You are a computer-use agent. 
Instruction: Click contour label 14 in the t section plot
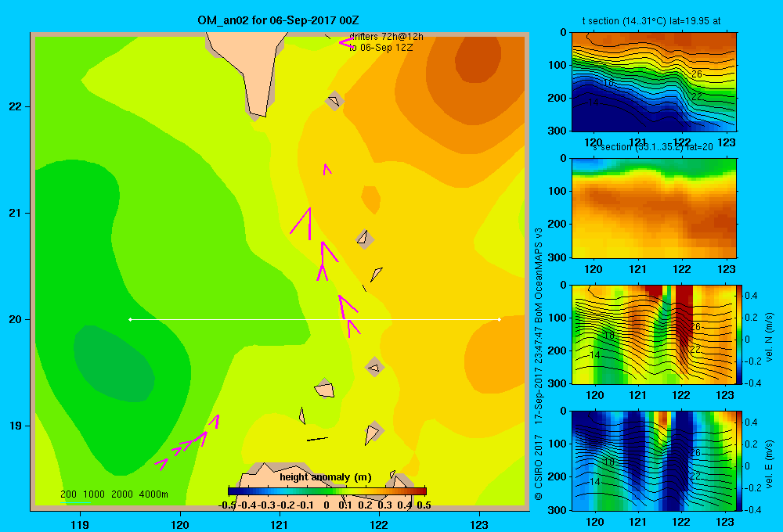coord(593,102)
